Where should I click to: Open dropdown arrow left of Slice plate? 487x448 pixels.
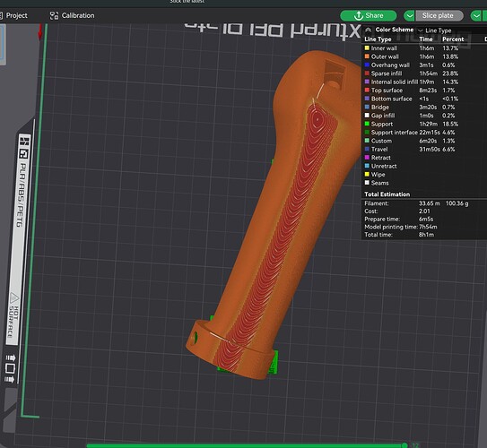pos(409,15)
